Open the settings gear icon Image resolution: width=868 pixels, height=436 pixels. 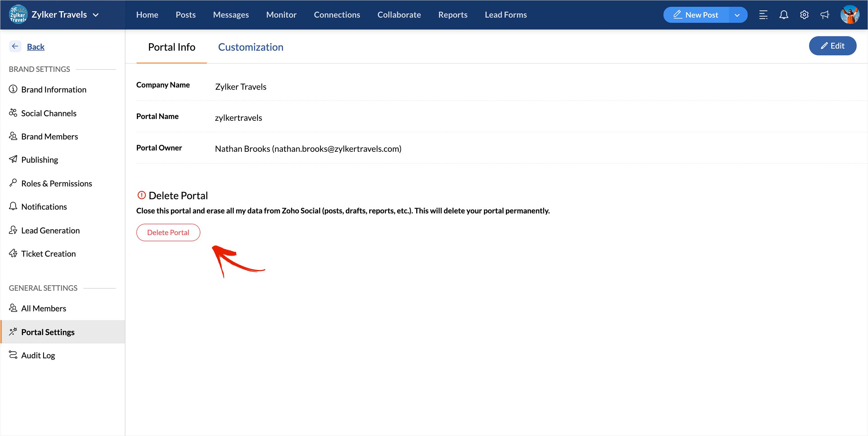point(804,15)
